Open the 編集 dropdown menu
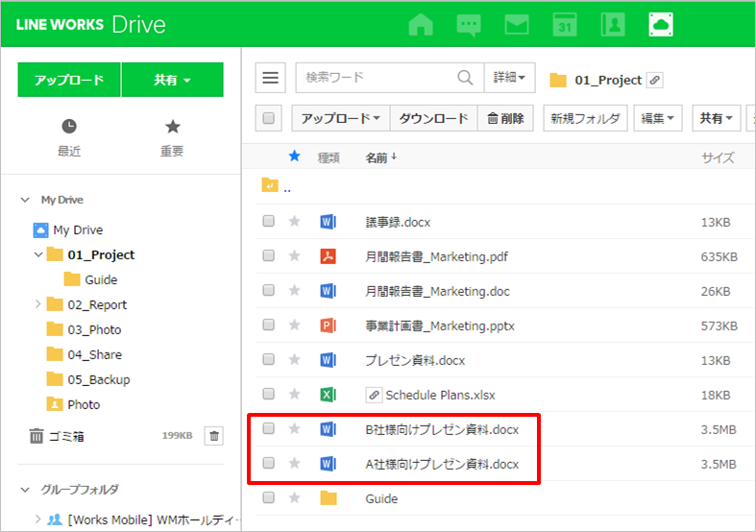This screenshot has height=532, width=756. pyautogui.click(x=659, y=119)
